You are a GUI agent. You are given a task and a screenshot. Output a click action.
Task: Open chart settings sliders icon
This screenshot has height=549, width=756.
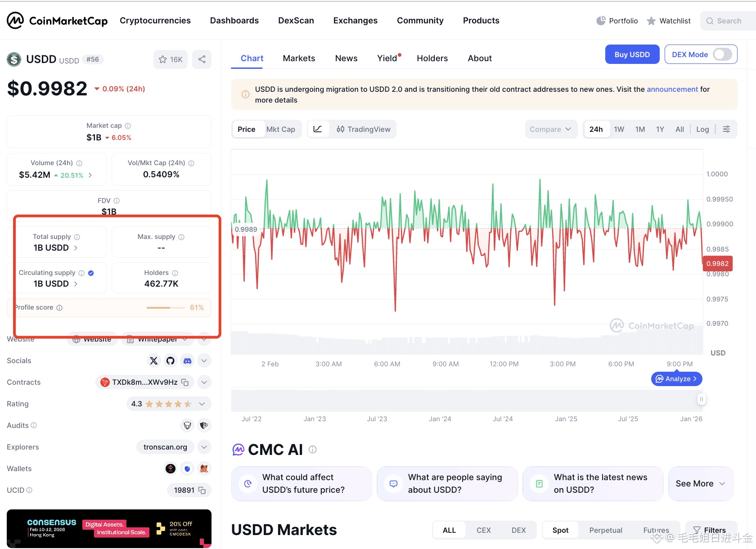point(726,129)
